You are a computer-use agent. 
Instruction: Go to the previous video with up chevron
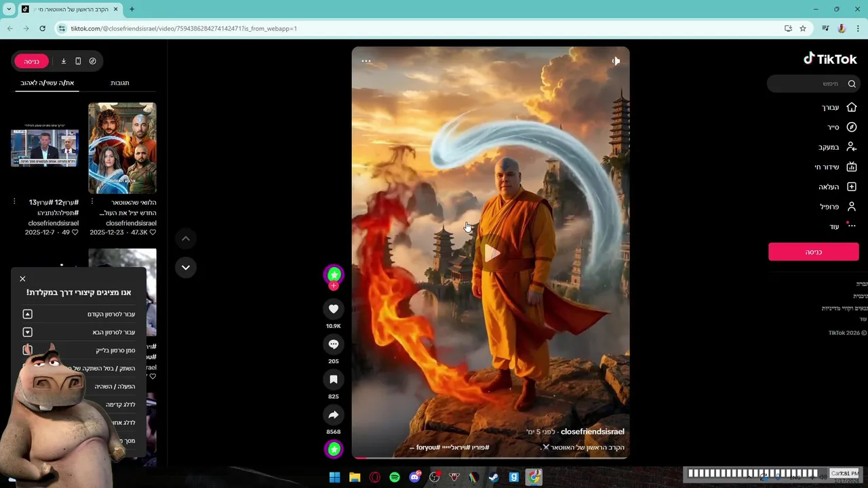point(185,239)
